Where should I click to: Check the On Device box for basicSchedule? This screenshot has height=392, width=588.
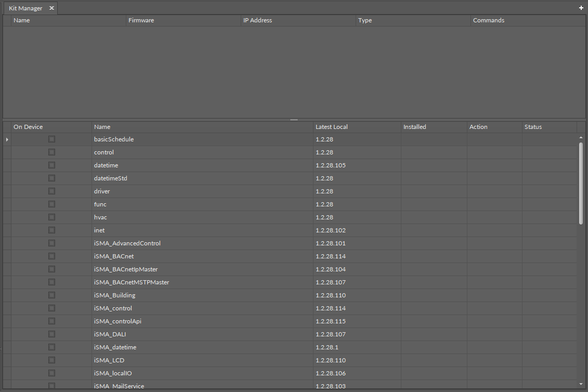click(51, 139)
